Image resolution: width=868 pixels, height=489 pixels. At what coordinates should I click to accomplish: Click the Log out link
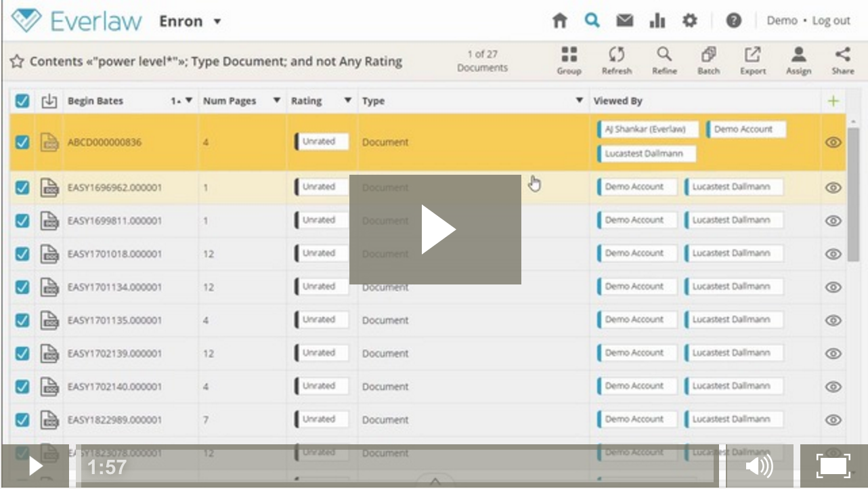tap(831, 21)
